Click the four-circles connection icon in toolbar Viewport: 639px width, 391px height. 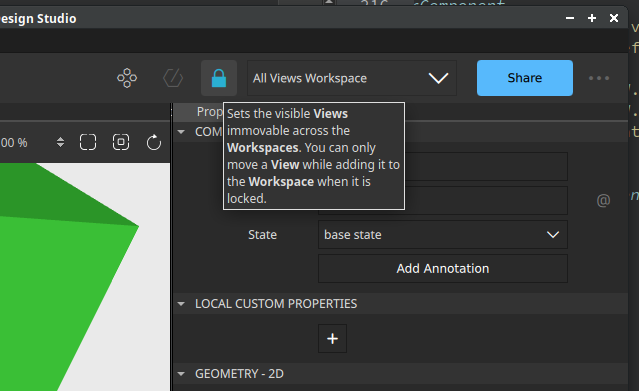click(x=127, y=78)
